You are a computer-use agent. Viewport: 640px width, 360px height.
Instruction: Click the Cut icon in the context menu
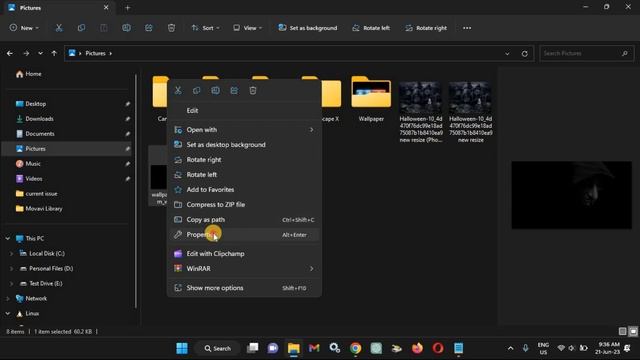click(178, 90)
